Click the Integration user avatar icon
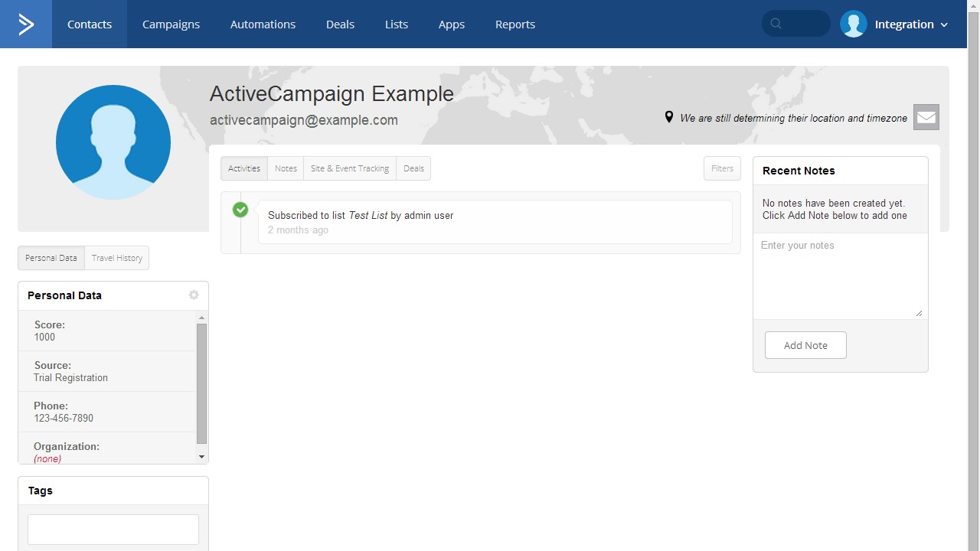This screenshot has width=980, height=551. [x=854, y=24]
